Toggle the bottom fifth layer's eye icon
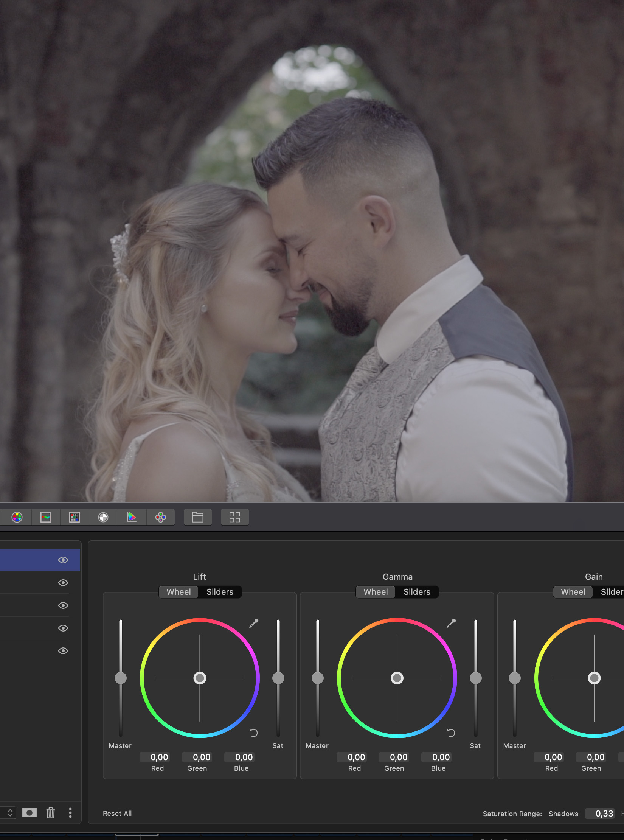The image size is (624, 840). 63,651
